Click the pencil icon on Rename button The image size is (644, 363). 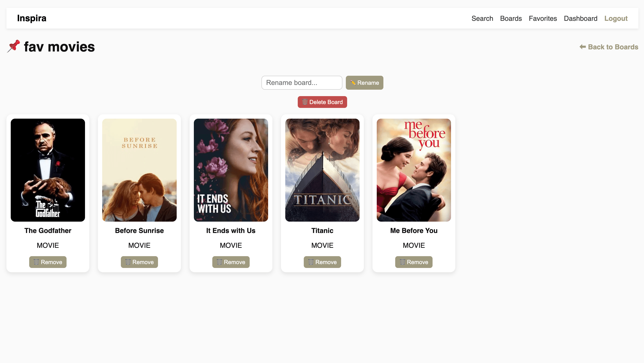pyautogui.click(x=353, y=83)
